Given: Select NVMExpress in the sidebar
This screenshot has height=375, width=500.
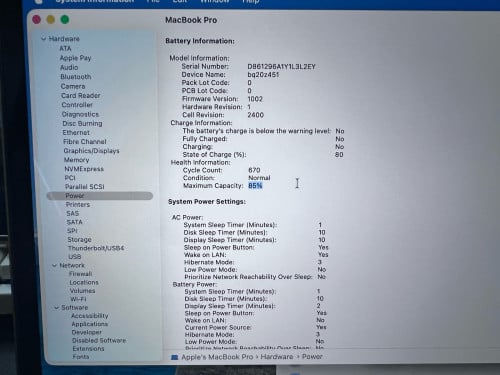Looking at the screenshot, I should (84, 169).
